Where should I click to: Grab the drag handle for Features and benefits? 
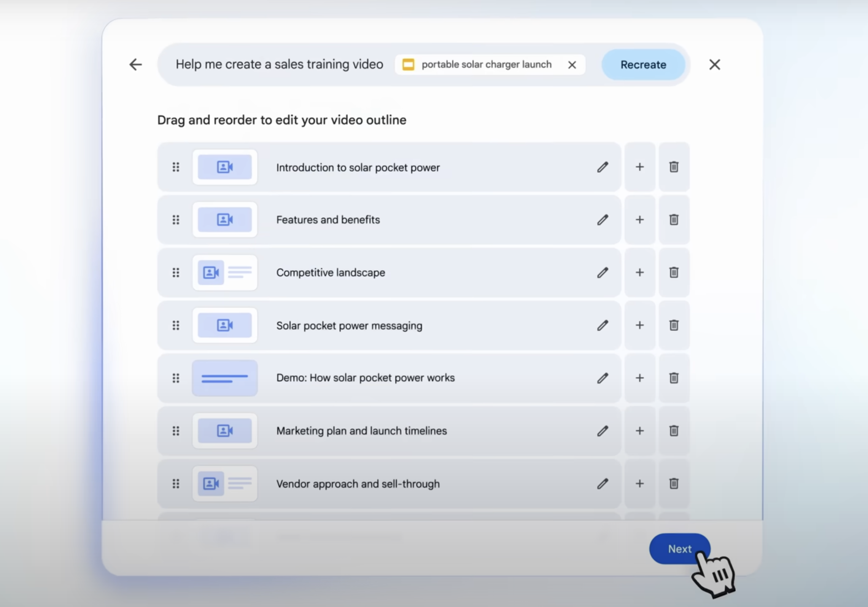[x=176, y=220]
